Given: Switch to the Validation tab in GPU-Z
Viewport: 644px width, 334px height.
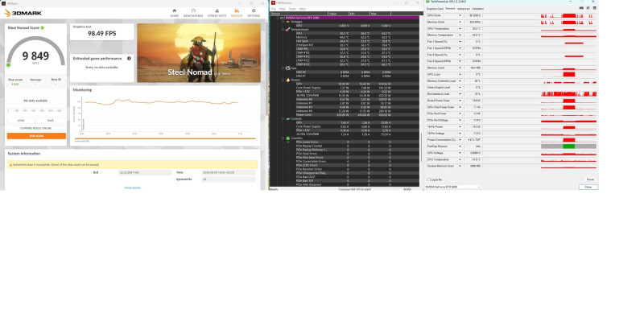Looking at the screenshot, I should click(477, 9).
